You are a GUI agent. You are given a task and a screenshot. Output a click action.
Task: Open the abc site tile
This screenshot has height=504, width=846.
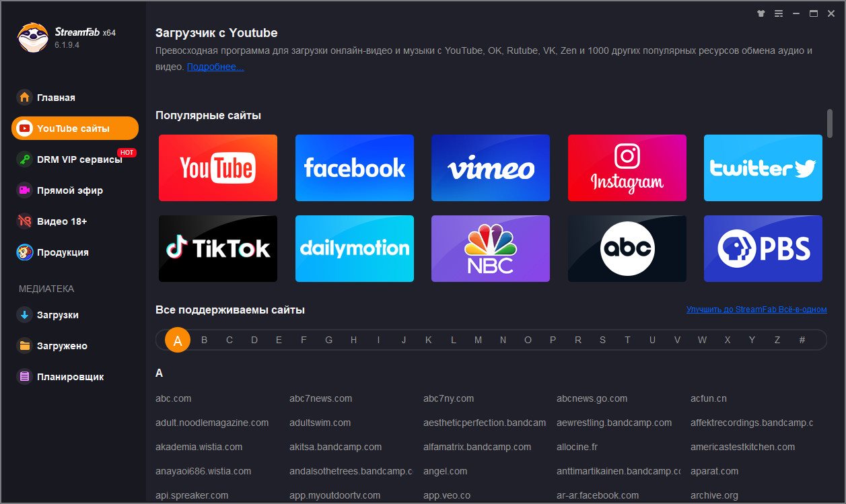click(627, 248)
